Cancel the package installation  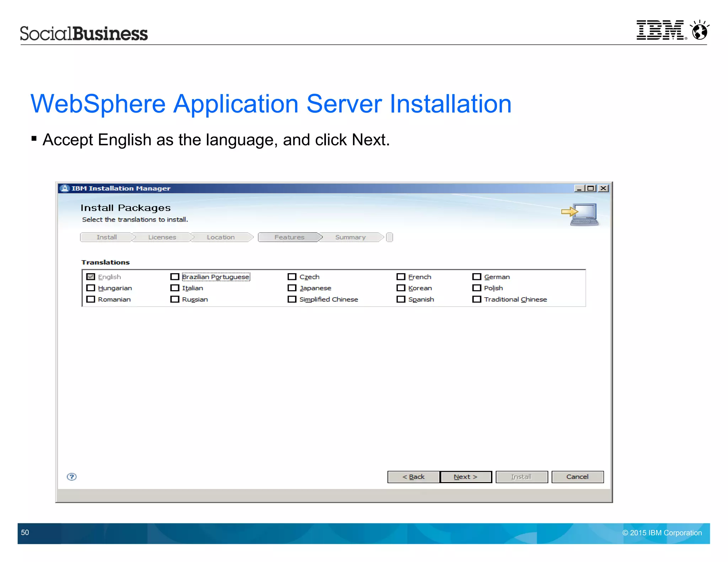pyautogui.click(x=578, y=477)
